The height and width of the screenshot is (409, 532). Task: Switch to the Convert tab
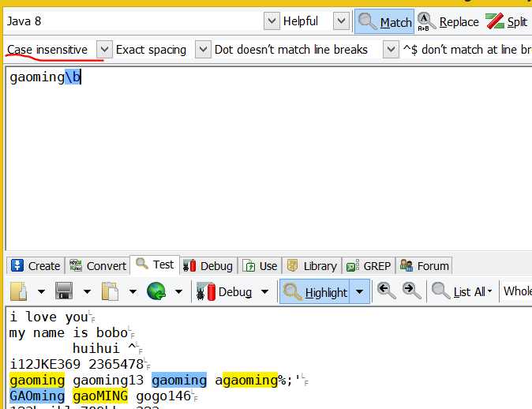click(x=98, y=266)
